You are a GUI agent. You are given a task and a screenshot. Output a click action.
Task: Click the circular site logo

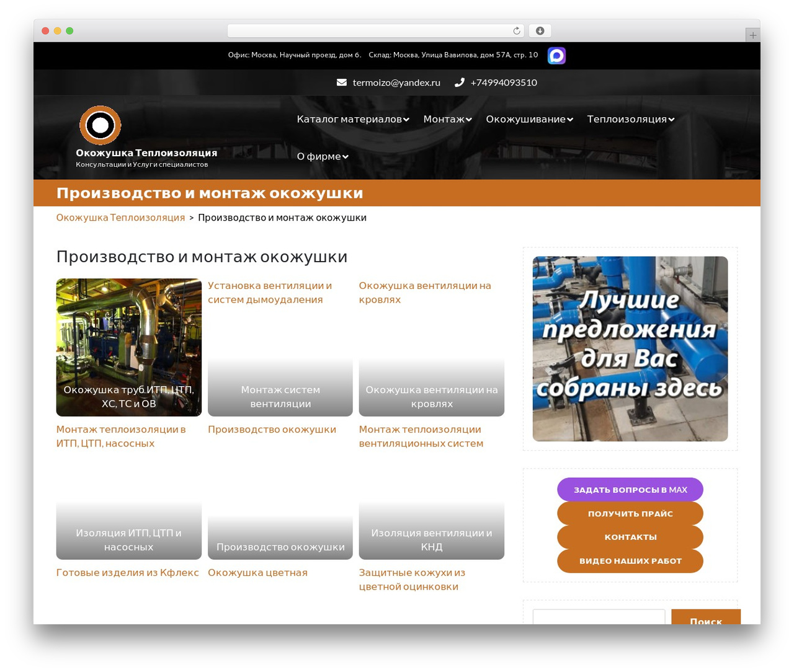(100, 125)
